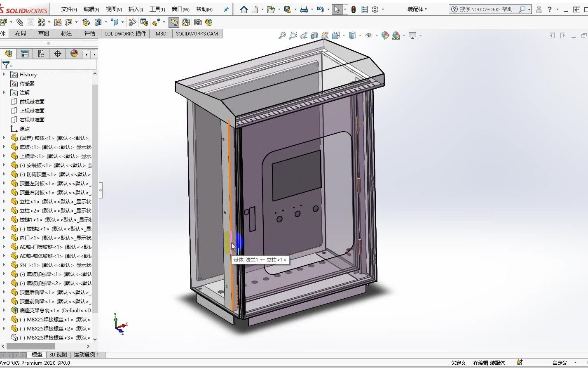Viewport: 588px width, 368px height.
Task: Expand 底座支架总装<1> subassembly
Action: point(4,310)
